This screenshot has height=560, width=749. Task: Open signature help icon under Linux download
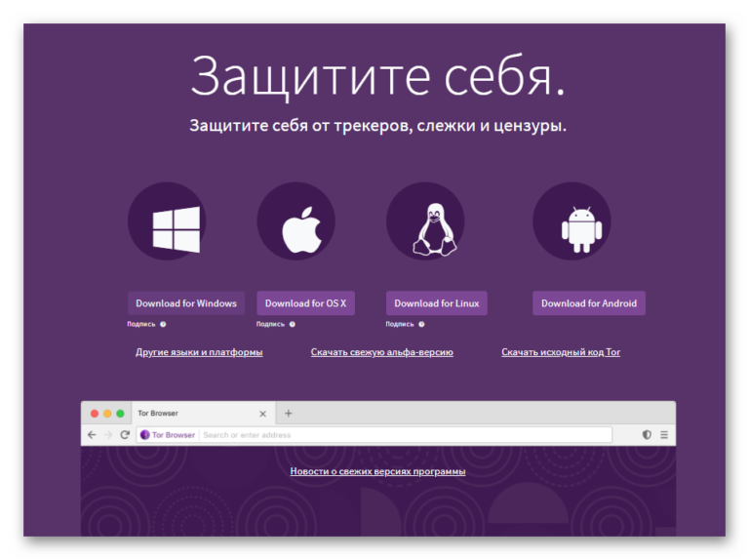tap(421, 324)
